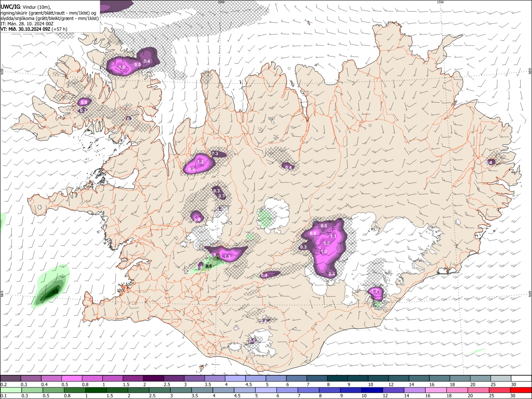Click the 1.1 value in the large central snow cell
Viewport: 532px width, 399px height.
point(333,236)
